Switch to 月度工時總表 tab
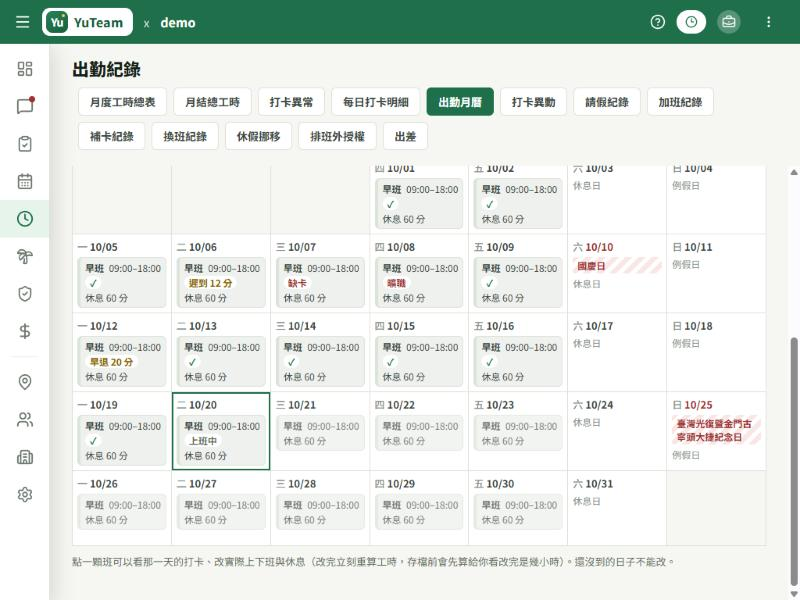 (122, 102)
